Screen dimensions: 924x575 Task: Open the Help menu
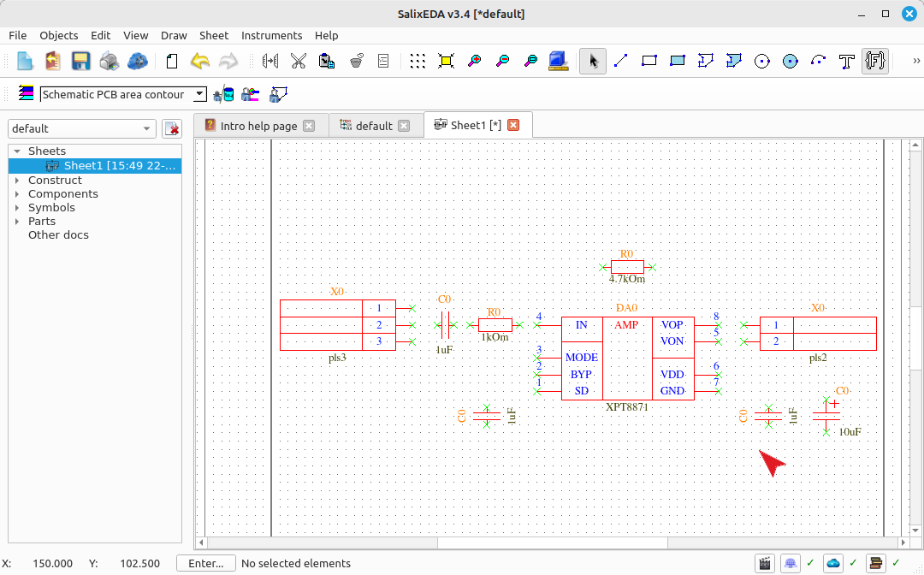pos(327,35)
